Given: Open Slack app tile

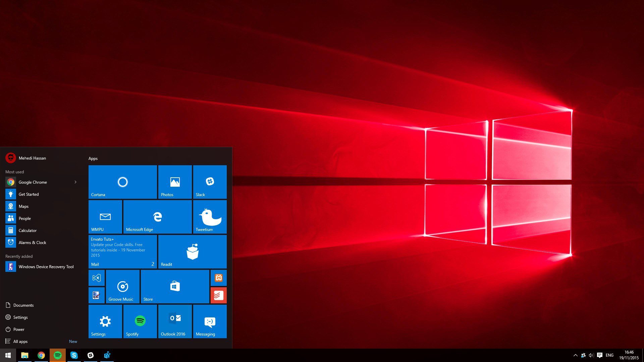Looking at the screenshot, I should click(x=210, y=182).
